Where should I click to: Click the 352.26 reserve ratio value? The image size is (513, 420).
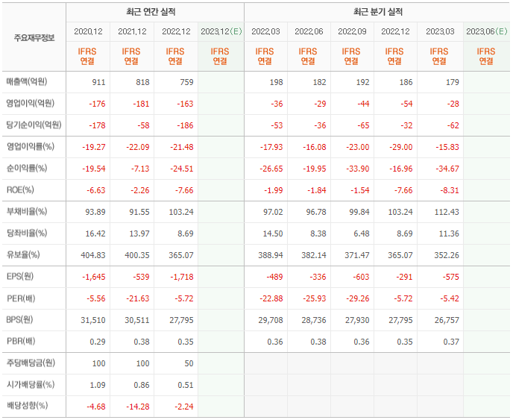pyautogui.click(x=447, y=255)
